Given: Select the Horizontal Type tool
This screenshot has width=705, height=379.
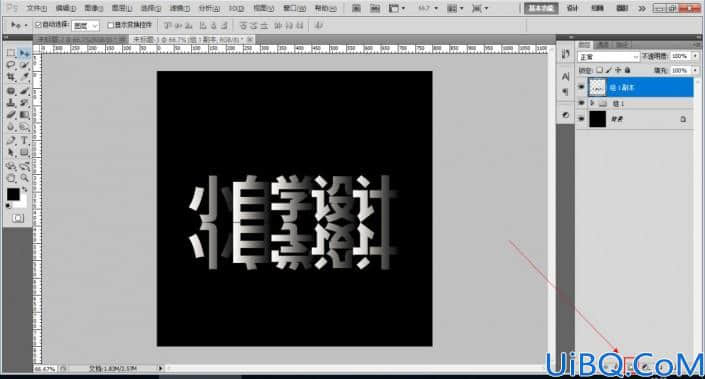Looking at the screenshot, I should tap(24, 141).
